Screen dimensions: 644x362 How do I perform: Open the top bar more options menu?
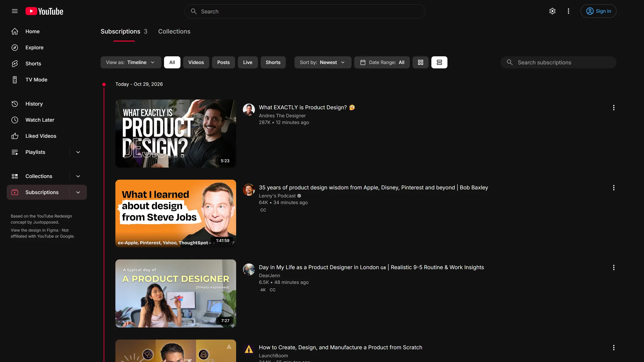click(x=568, y=11)
